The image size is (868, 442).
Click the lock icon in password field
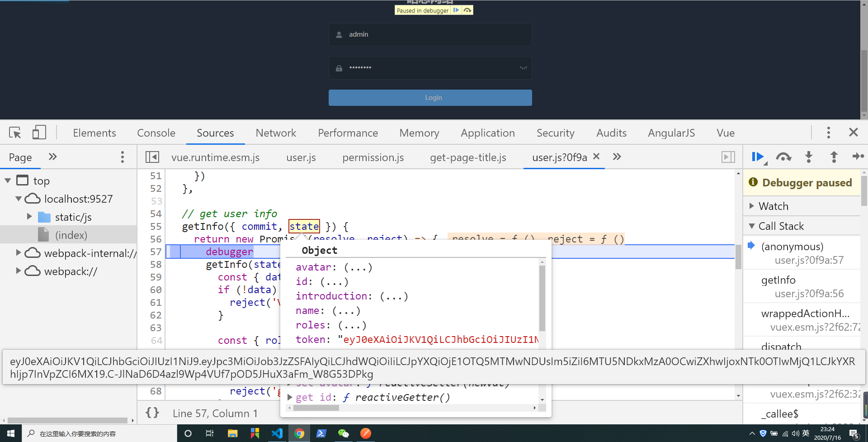(339, 68)
